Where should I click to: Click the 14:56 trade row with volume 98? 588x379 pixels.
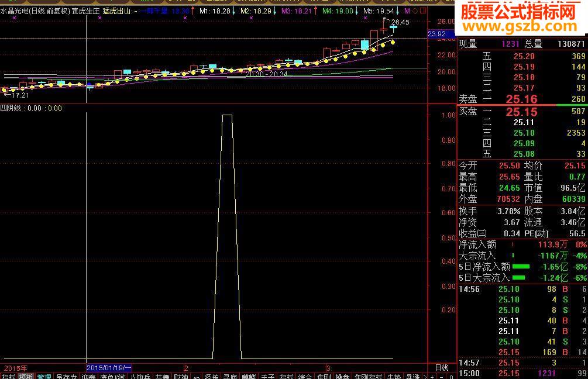coord(522,290)
